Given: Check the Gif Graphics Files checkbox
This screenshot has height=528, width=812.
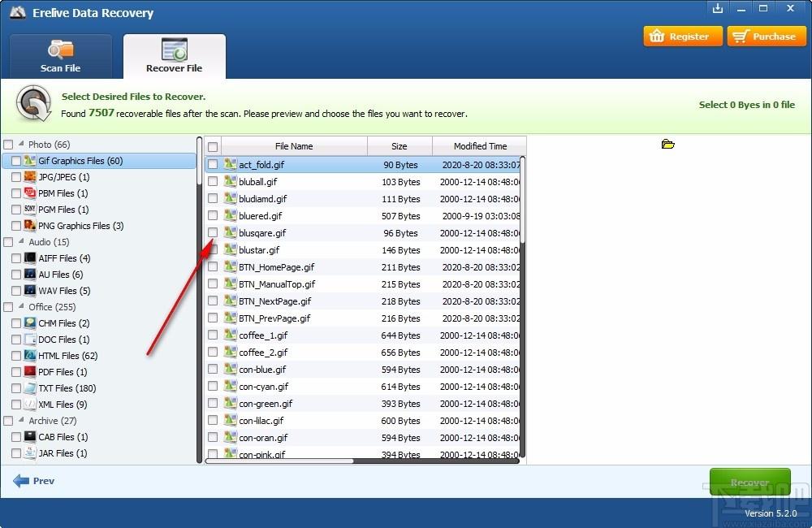Looking at the screenshot, I should pyautogui.click(x=16, y=161).
